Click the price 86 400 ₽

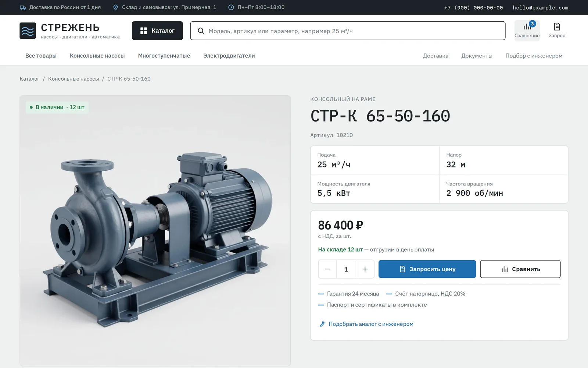click(341, 225)
